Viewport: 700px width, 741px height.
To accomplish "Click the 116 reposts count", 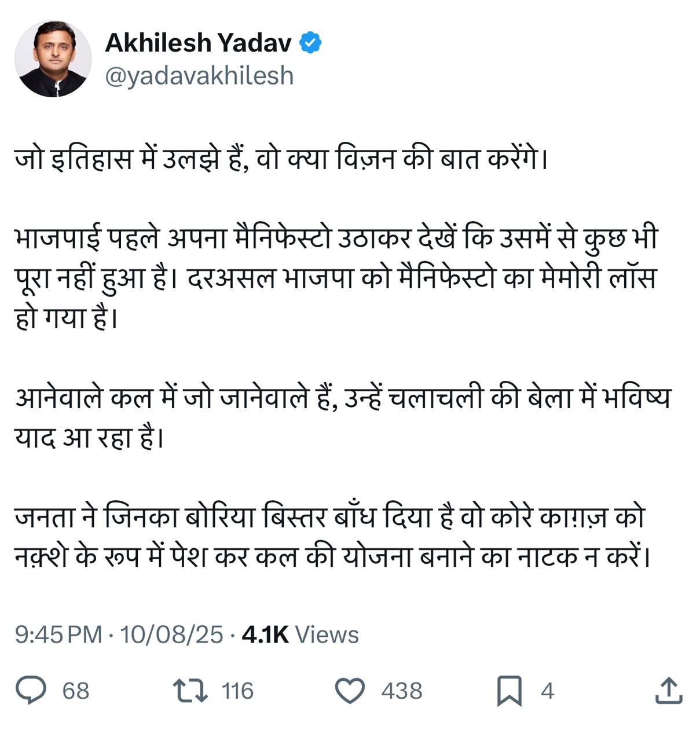I will point(237,691).
